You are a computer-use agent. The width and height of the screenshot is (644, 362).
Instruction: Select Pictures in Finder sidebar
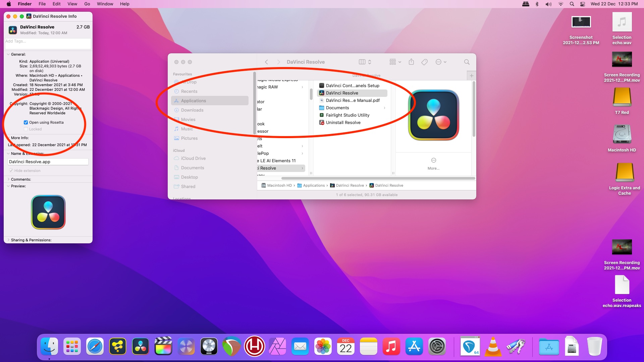pyautogui.click(x=210, y=138)
